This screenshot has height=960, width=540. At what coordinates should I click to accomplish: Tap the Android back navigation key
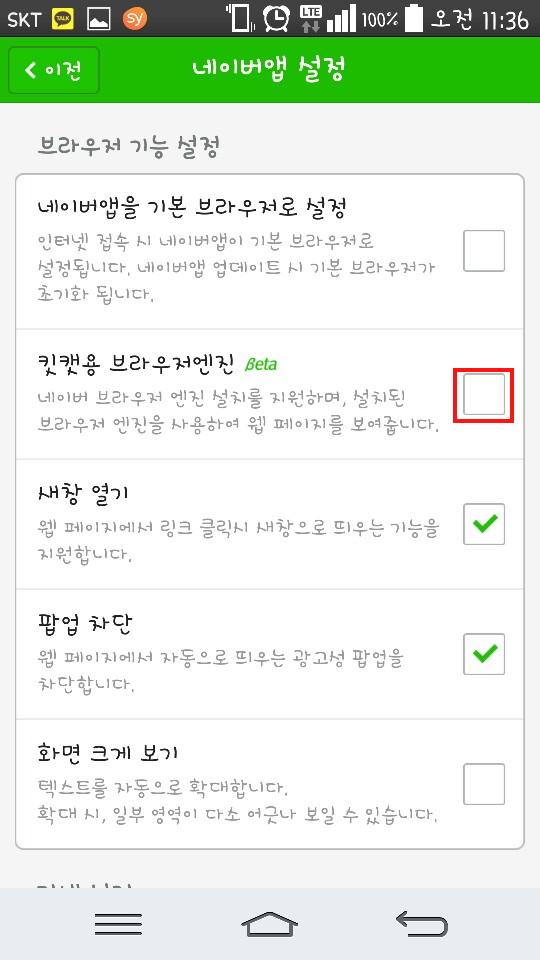422,923
